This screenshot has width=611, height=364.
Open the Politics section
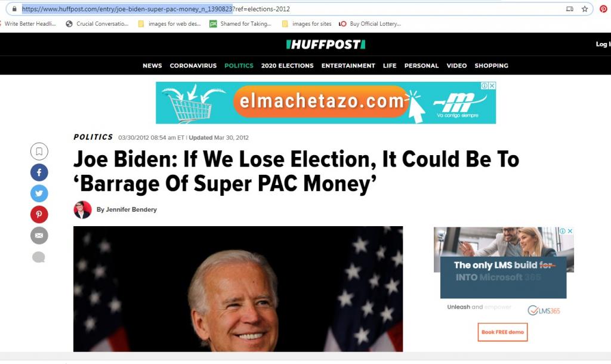point(239,66)
